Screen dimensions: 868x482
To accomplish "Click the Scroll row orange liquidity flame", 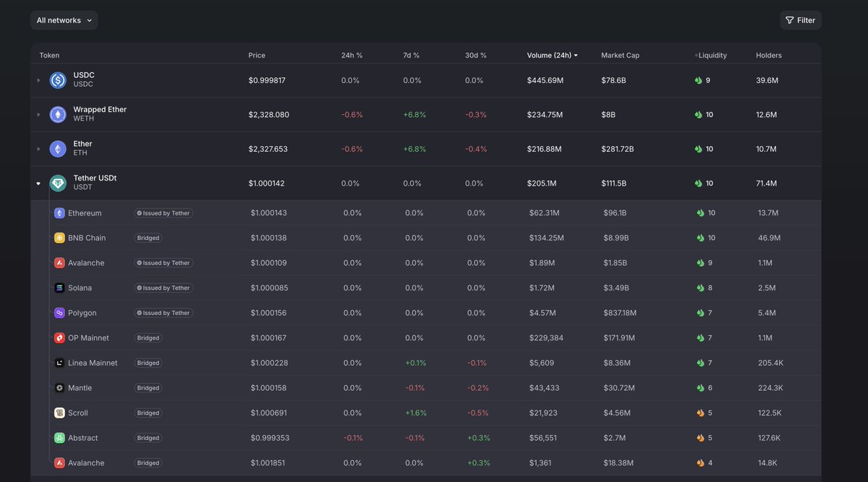I will pyautogui.click(x=700, y=413).
